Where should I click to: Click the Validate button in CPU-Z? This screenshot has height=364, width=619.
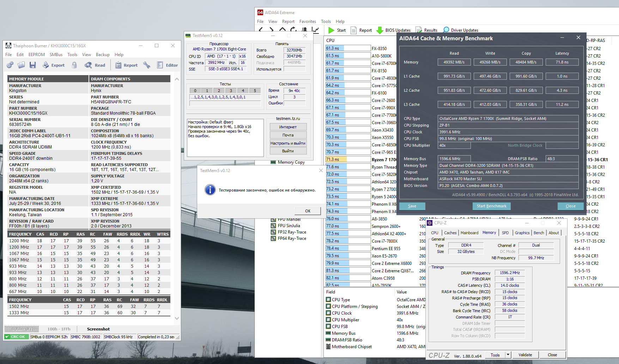click(525, 355)
